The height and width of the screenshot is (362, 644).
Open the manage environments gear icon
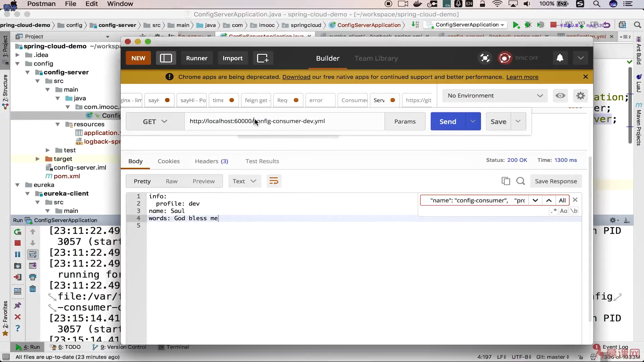(x=580, y=96)
